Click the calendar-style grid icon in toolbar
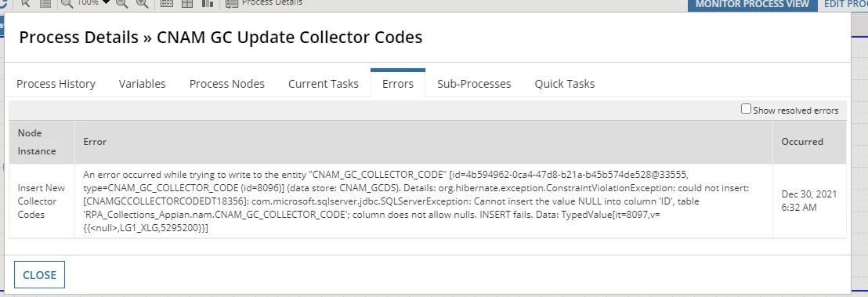 [x=166, y=3]
